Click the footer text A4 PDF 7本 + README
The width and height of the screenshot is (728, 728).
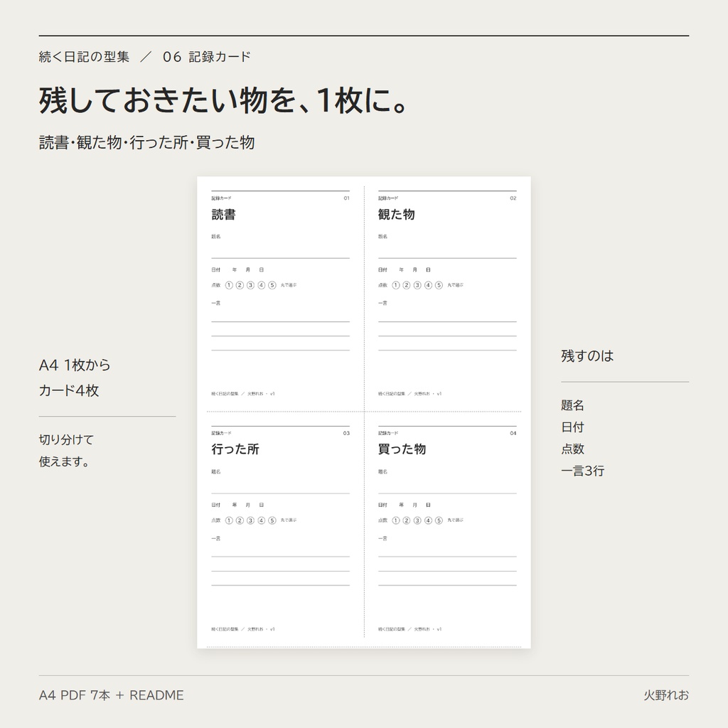pos(112,695)
